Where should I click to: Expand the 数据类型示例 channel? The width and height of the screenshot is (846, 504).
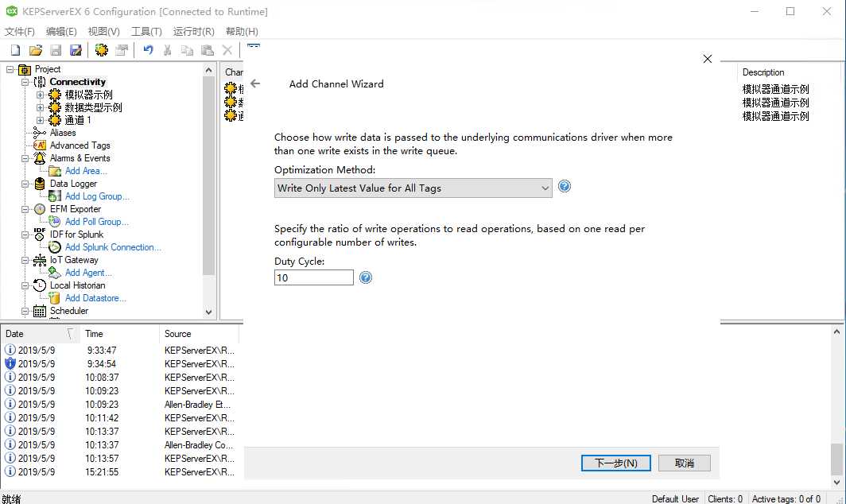pyautogui.click(x=40, y=107)
